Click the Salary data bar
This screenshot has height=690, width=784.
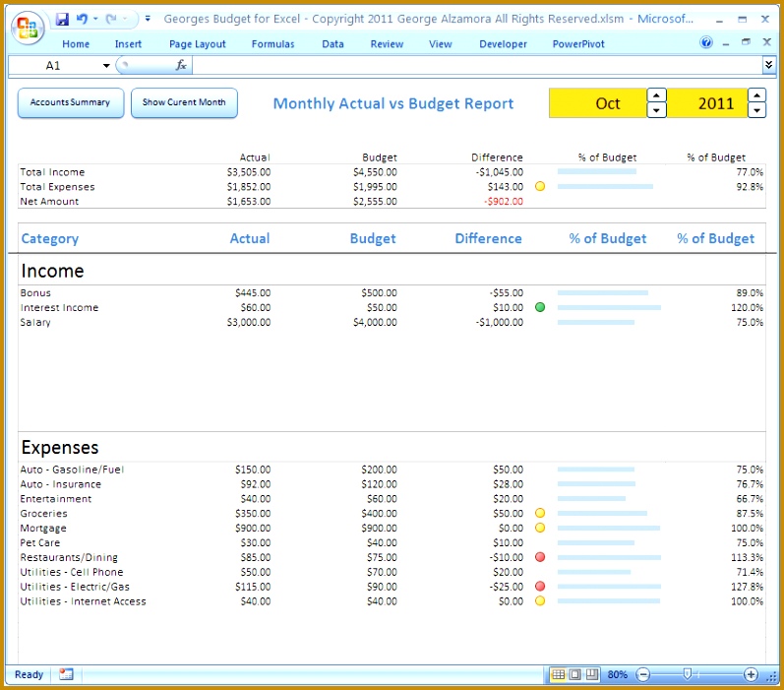click(596, 322)
